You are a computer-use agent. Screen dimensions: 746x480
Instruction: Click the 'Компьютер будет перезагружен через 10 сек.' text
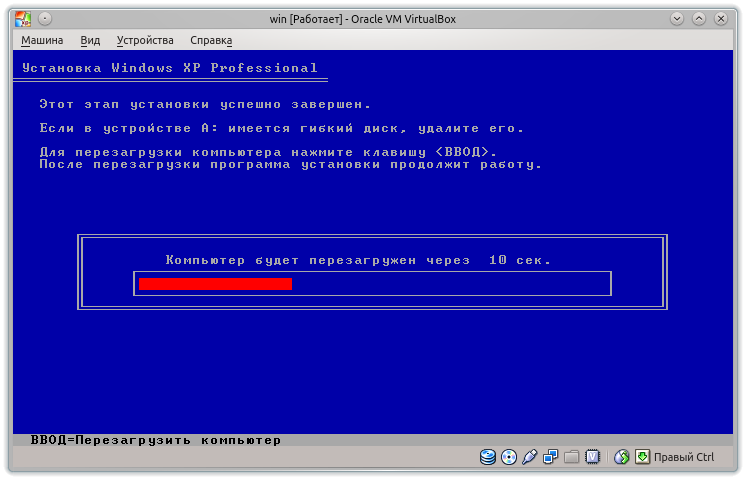(358, 260)
